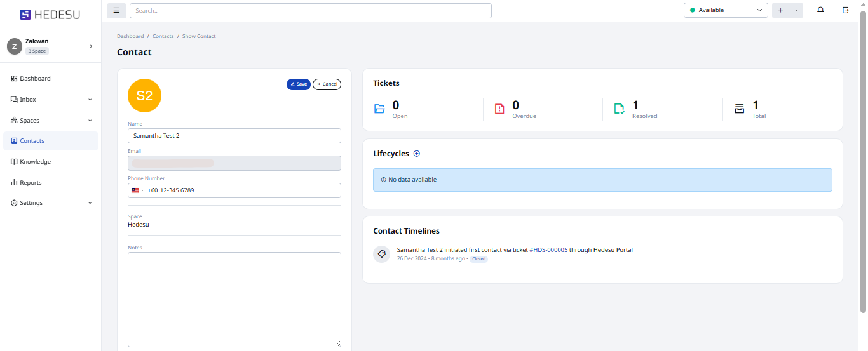Open the phone country flag selector

(137, 190)
